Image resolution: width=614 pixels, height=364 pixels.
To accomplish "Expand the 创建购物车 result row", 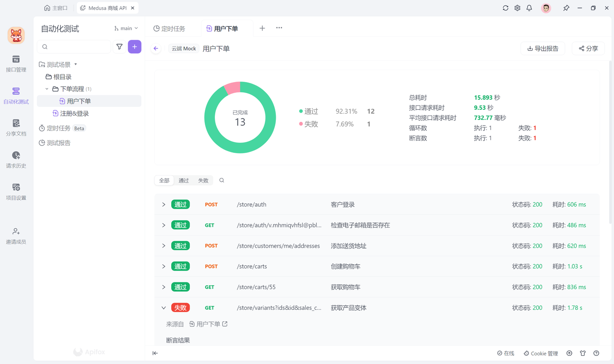I will (x=164, y=266).
